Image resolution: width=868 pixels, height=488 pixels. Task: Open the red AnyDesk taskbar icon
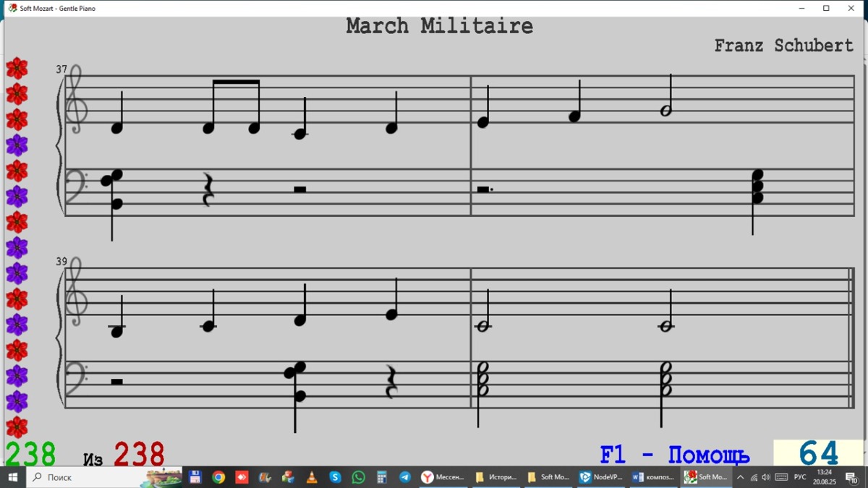click(x=242, y=477)
